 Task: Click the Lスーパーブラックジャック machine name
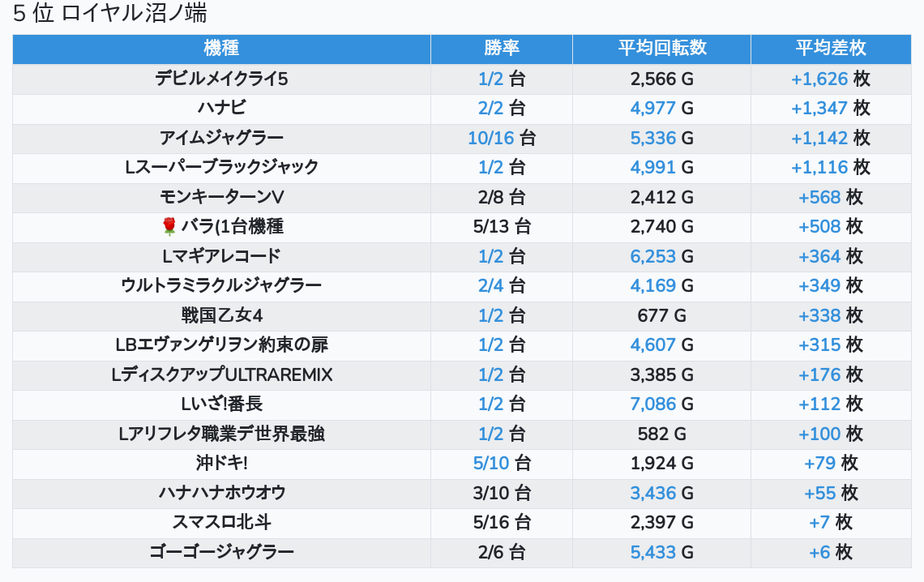pos(221,167)
